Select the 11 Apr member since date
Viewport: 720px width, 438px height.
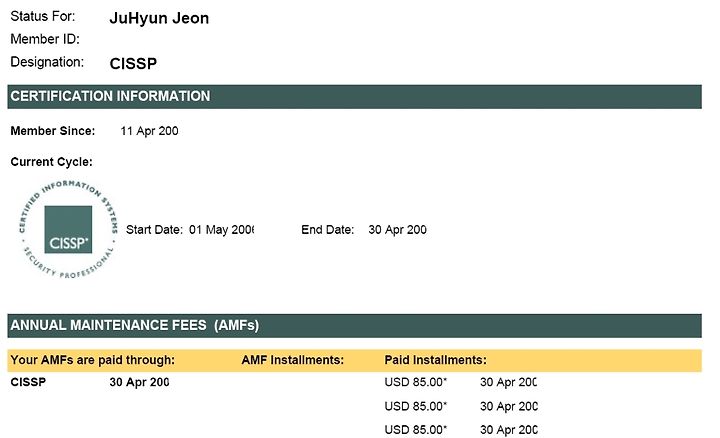coord(149,131)
